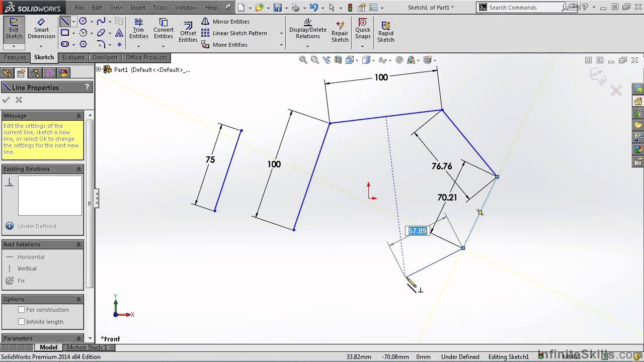Viewport: 644px width, 362px height.
Task: Add the Vertical relation
Action: 21,268
